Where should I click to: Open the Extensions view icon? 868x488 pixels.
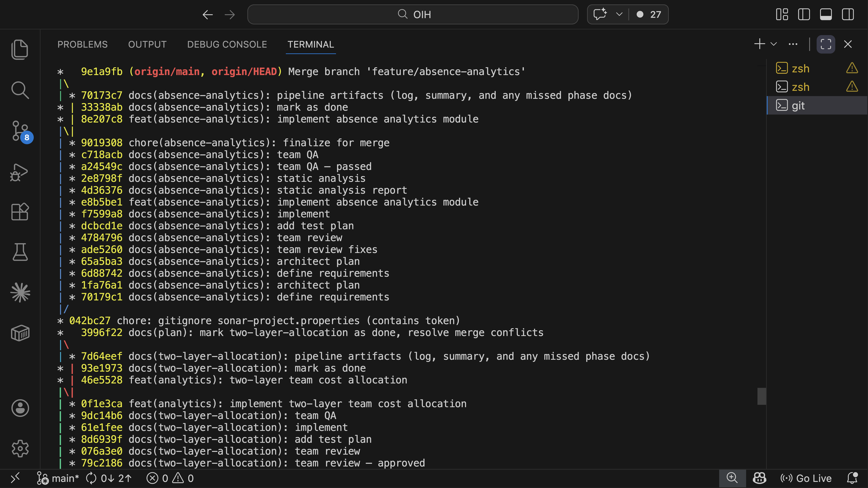pyautogui.click(x=20, y=212)
